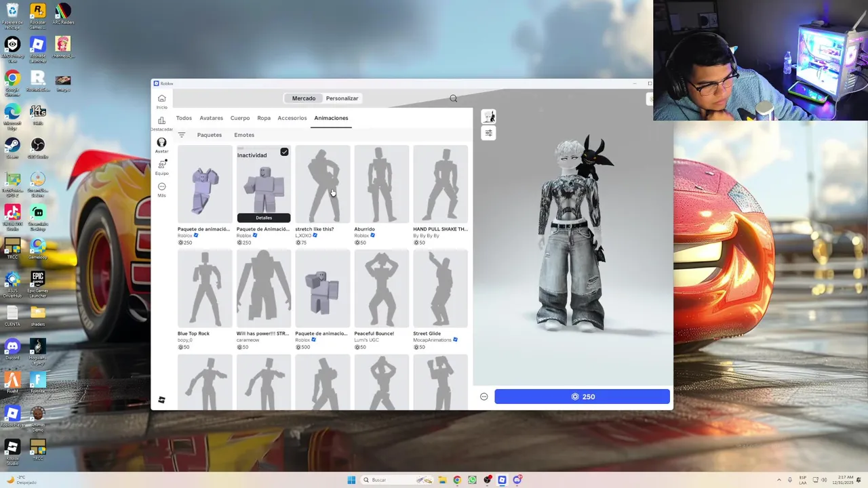Open Chrome from the taskbar
Viewport: 868px width, 488px height.
[x=457, y=480]
